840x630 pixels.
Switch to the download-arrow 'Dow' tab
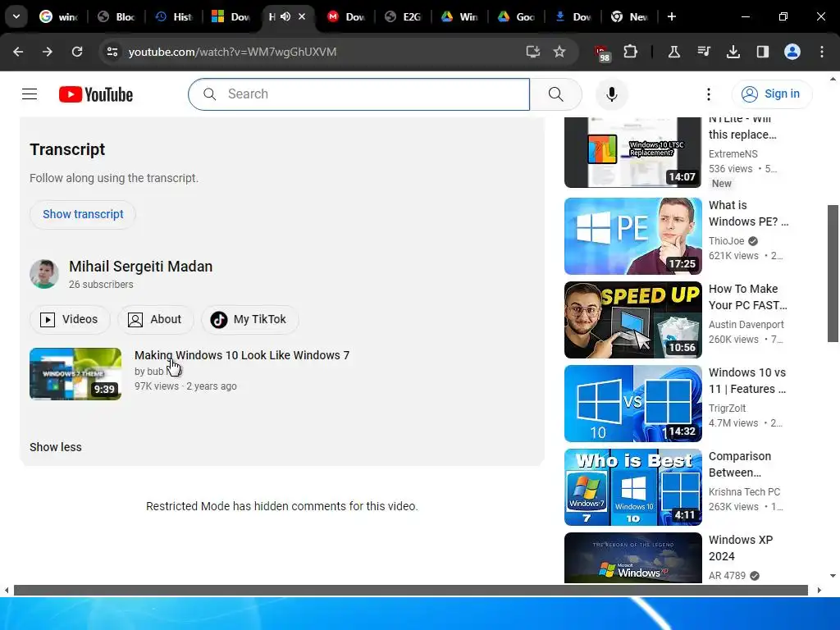pos(573,16)
